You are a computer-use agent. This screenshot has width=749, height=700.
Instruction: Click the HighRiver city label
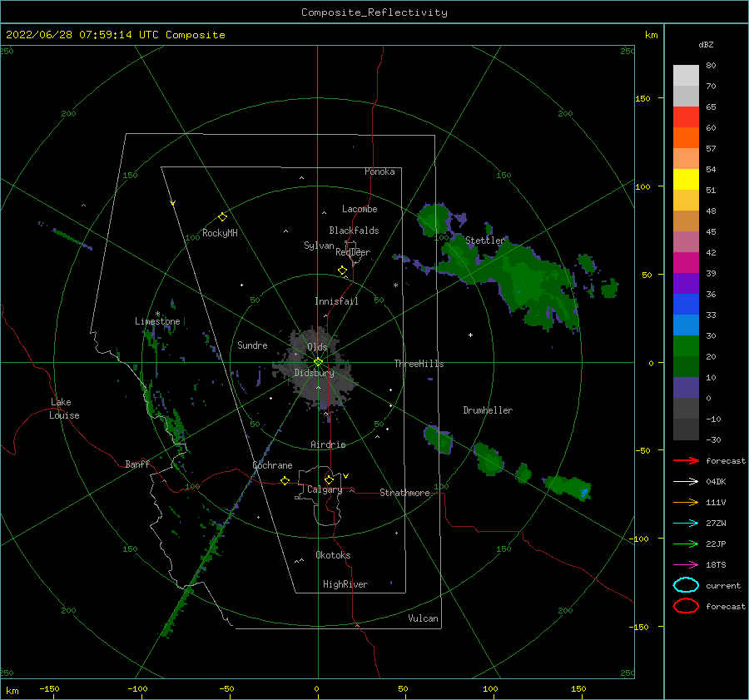coord(345,584)
